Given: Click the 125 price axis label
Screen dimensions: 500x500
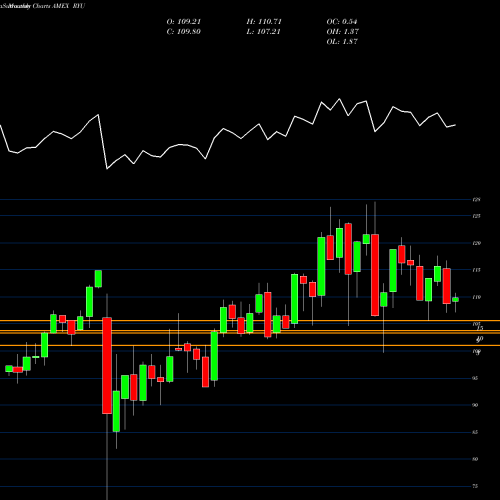Looking at the screenshot, I should pyautogui.click(x=476, y=216).
